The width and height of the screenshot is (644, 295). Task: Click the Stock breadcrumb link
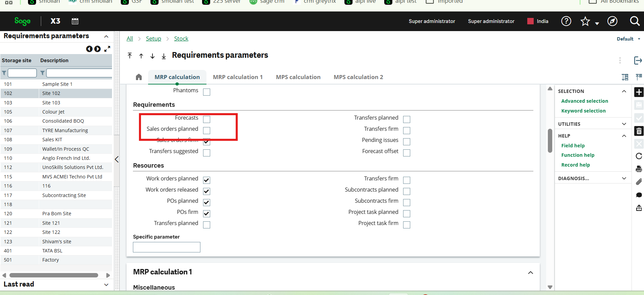(x=181, y=39)
